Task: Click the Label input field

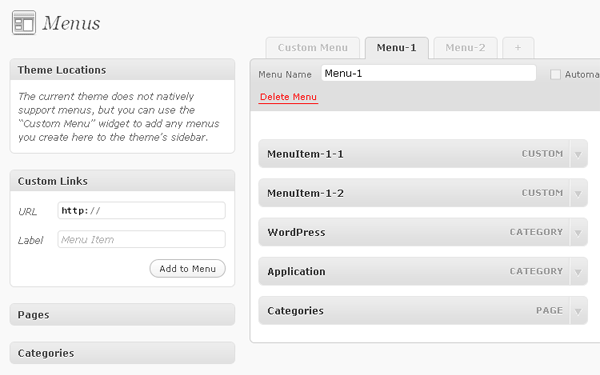Action: tap(142, 240)
